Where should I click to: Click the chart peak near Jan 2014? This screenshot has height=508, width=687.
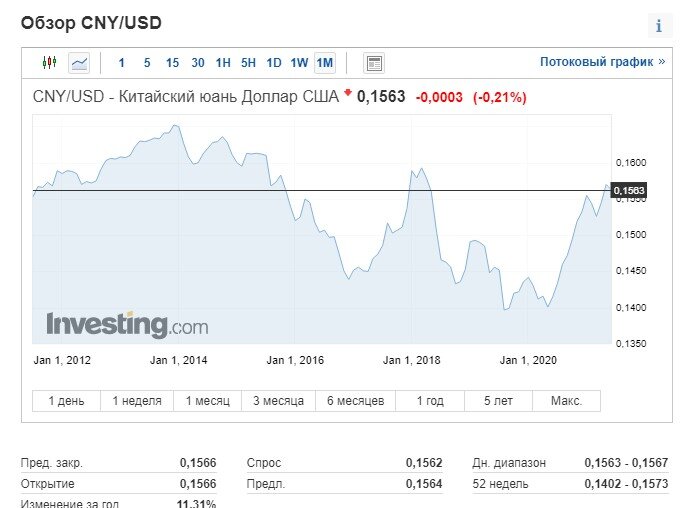(x=176, y=126)
